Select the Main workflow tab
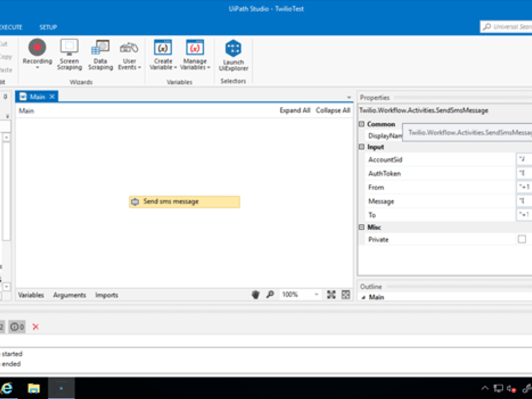 37,97
